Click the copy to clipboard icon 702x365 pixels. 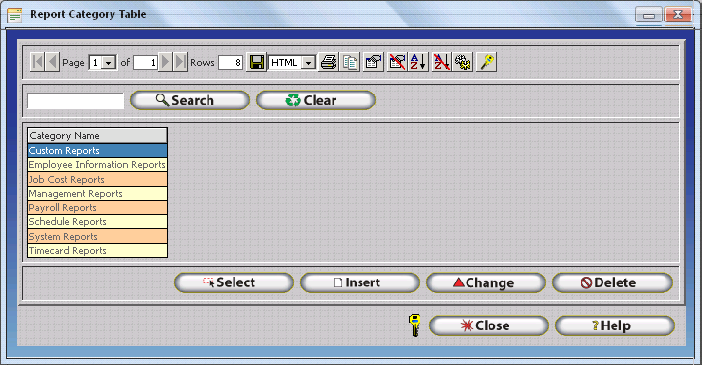tap(350, 62)
